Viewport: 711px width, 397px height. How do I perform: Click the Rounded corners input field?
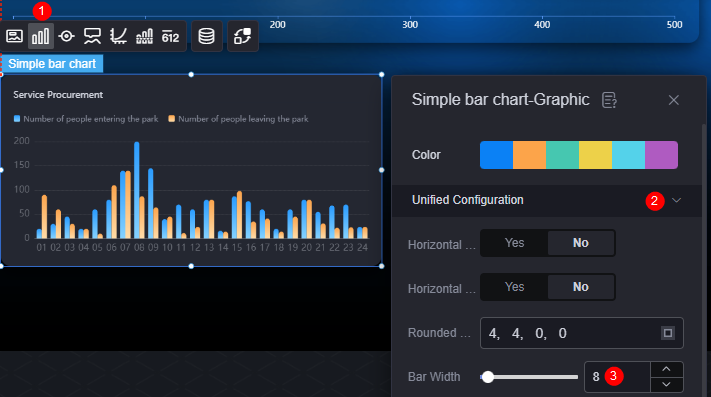pos(582,333)
